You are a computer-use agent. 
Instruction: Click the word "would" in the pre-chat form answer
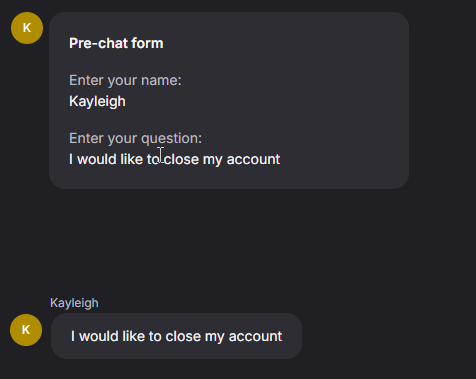click(x=97, y=159)
